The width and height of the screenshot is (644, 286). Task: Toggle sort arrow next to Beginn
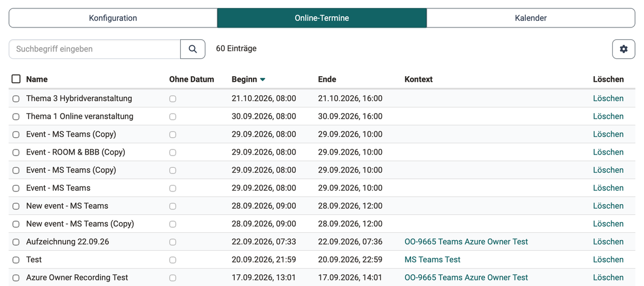click(263, 79)
